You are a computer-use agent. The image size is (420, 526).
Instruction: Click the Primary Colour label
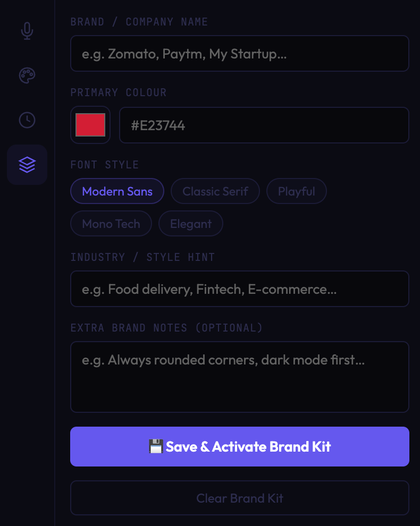click(x=119, y=92)
